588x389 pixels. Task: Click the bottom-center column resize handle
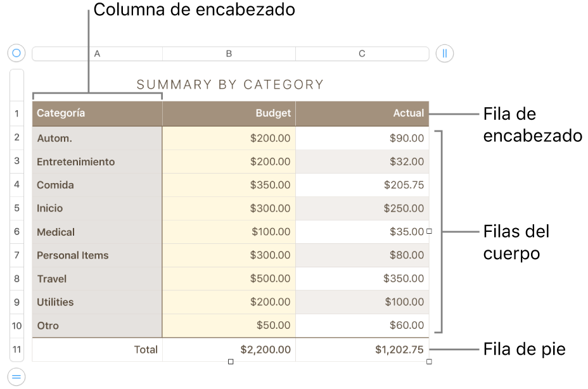tap(230, 361)
